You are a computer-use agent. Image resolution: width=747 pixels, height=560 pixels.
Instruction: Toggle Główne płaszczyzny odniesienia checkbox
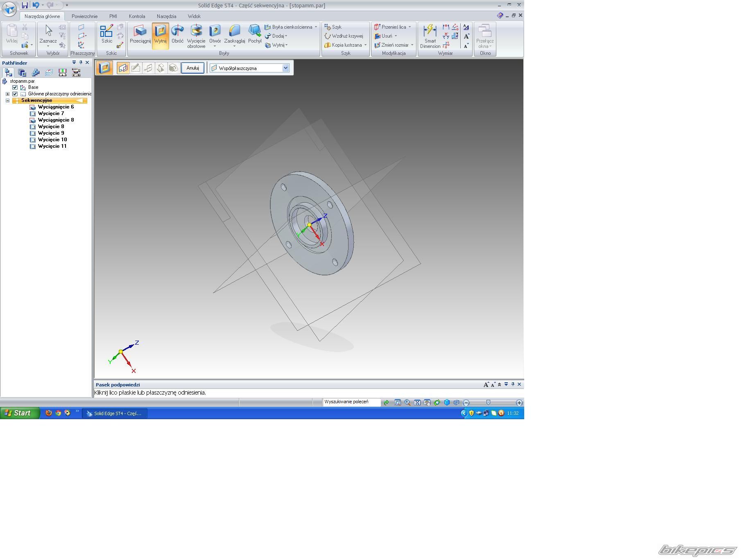[15, 94]
